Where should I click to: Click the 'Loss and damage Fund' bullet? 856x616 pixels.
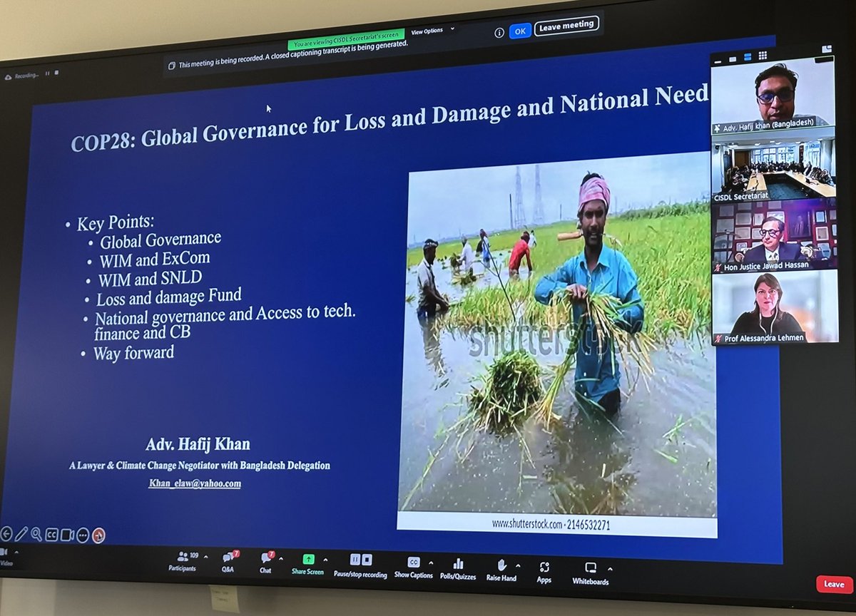pos(169,295)
